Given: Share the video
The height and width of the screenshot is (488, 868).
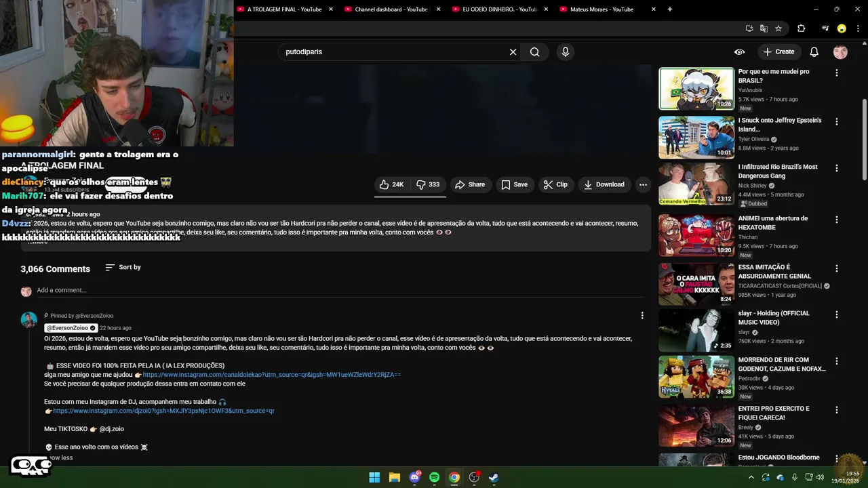Looking at the screenshot, I should point(470,184).
